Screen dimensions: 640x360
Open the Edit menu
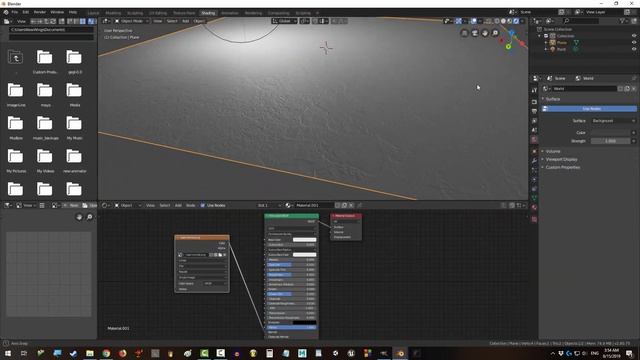tap(26, 12)
